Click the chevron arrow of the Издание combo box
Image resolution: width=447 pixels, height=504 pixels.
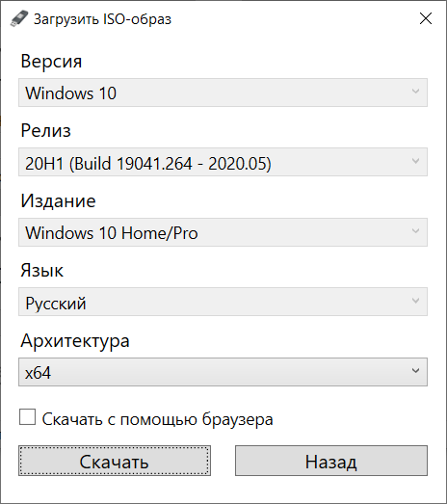tap(415, 230)
